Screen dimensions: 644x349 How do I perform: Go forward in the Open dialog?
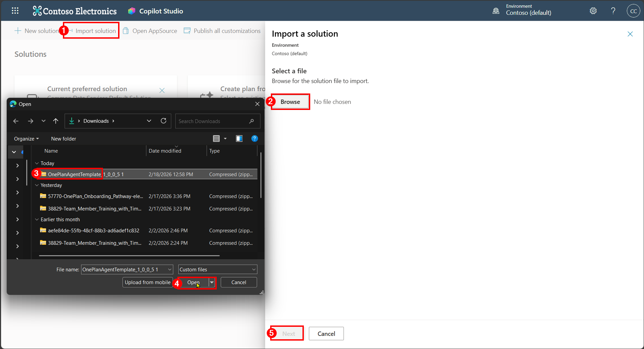pyautogui.click(x=31, y=121)
